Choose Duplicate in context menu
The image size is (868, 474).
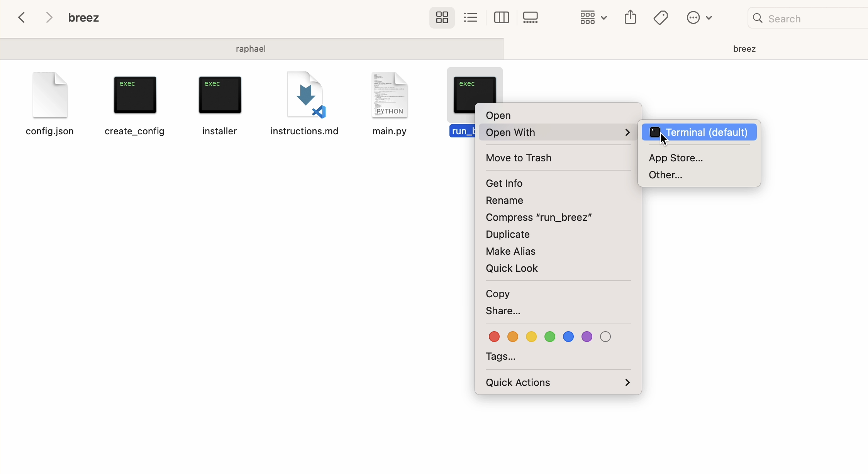tap(558, 234)
